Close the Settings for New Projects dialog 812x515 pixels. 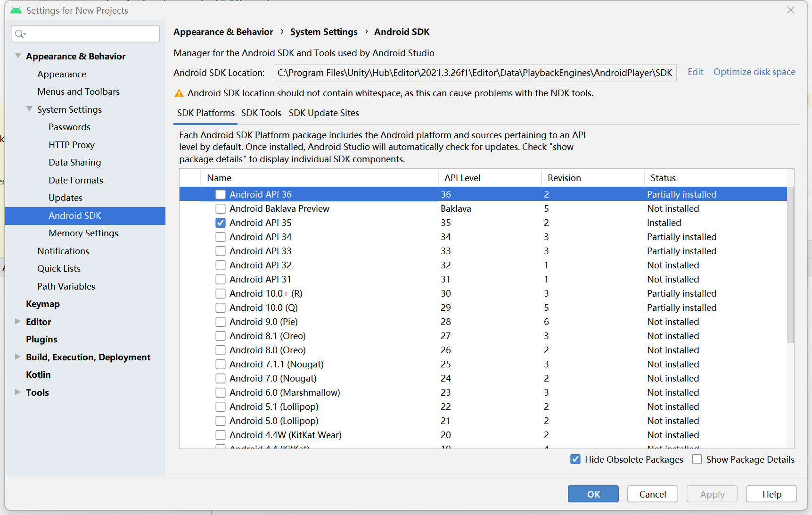point(791,10)
